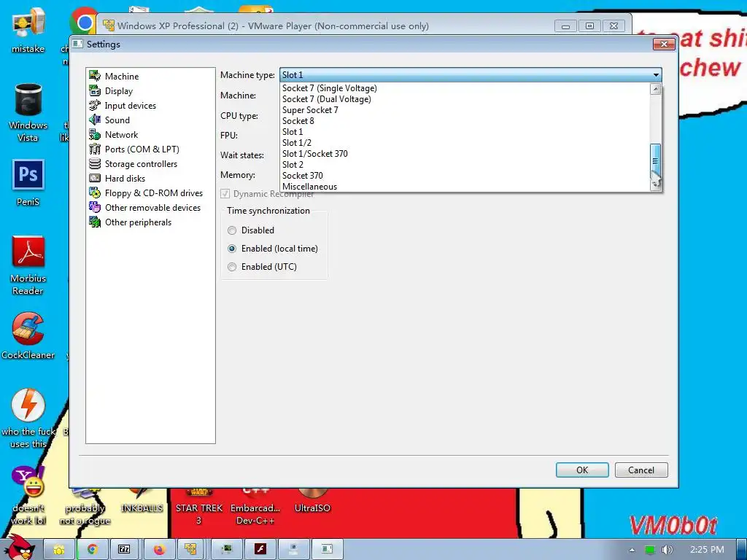Screen dimensions: 747x560
Task: Open Chrome from the taskbar
Action: point(92,550)
